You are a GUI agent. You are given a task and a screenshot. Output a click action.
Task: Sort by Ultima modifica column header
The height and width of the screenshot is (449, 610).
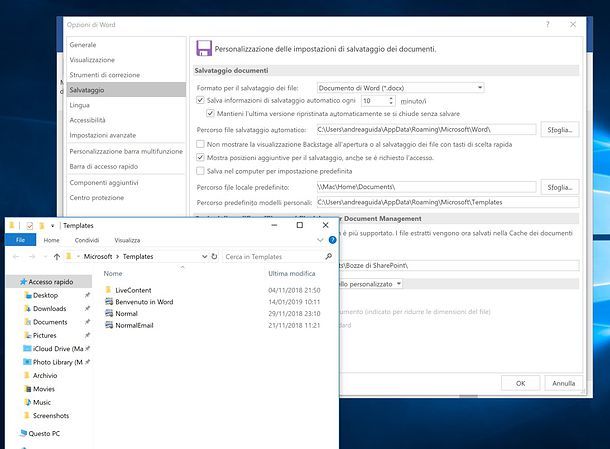(x=291, y=274)
